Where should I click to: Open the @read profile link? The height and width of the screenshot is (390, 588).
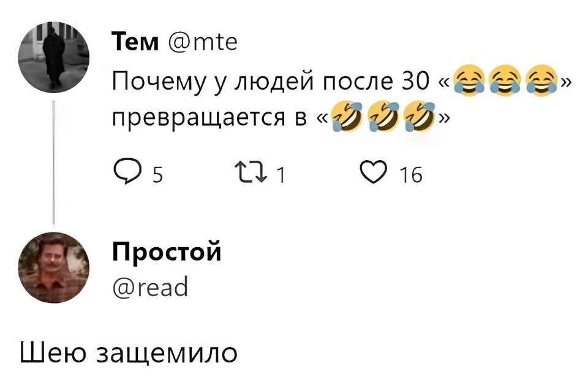pos(149,286)
